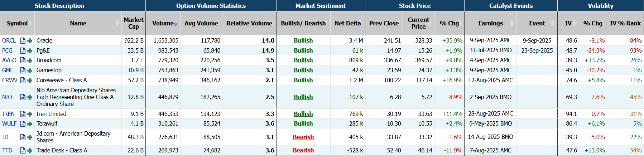
Task: Open the ORCL symbol link
Action: [x=9, y=41]
